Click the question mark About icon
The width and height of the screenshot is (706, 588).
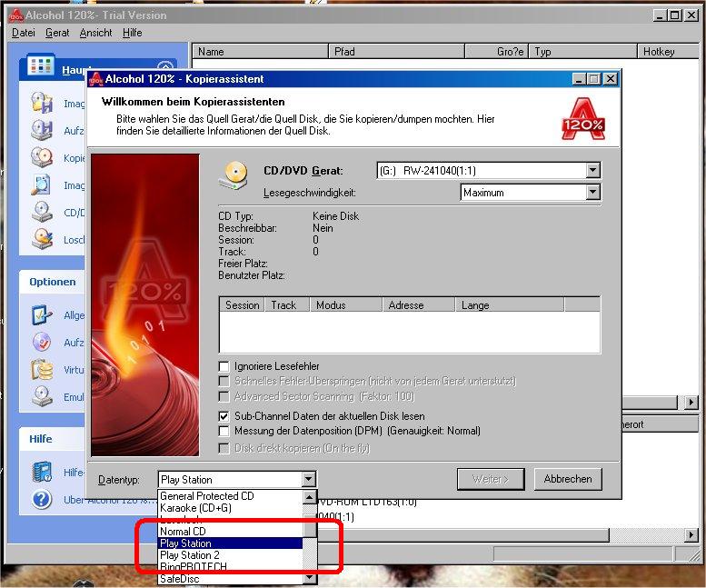point(42,499)
